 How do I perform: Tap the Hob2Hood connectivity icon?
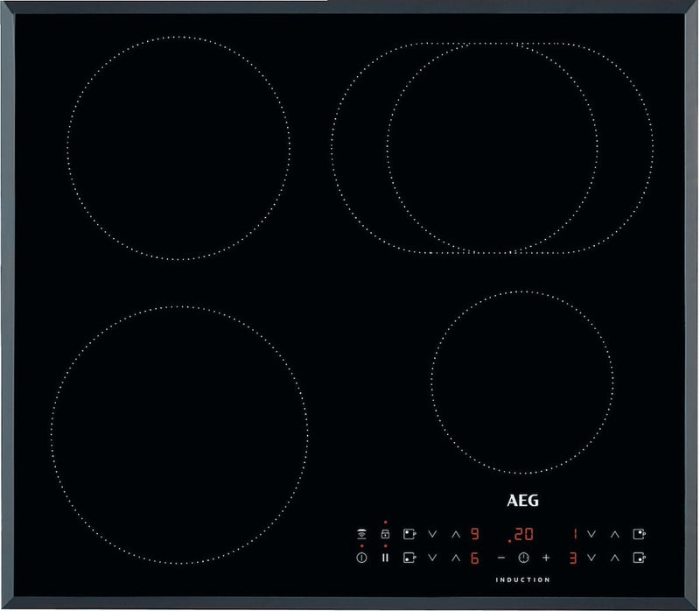point(361,533)
